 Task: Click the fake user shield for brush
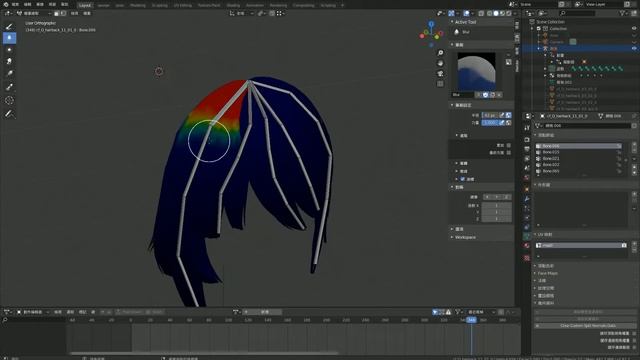click(485, 95)
